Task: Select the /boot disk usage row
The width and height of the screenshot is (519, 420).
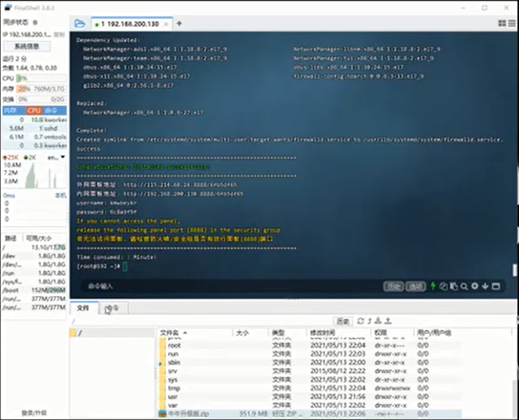Action: [33, 290]
